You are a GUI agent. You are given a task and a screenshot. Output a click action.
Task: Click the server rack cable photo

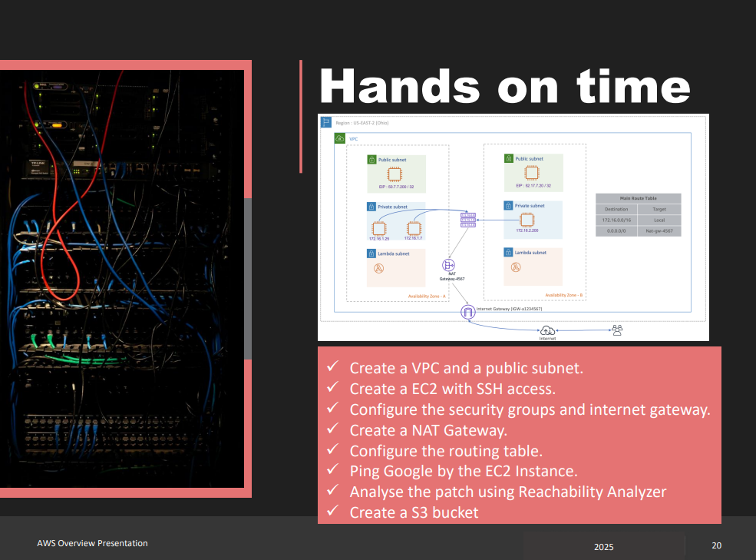point(122,279)
